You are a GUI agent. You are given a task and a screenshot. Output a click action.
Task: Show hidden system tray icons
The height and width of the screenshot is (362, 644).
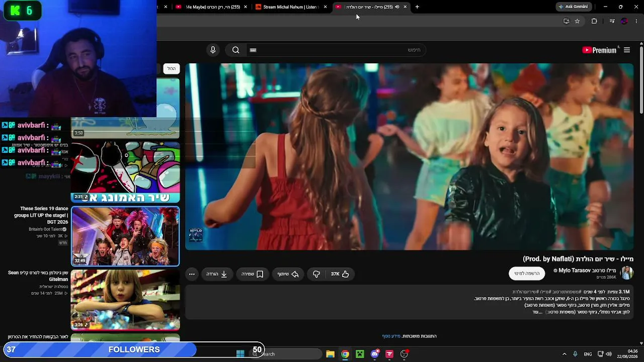point(564,354)
